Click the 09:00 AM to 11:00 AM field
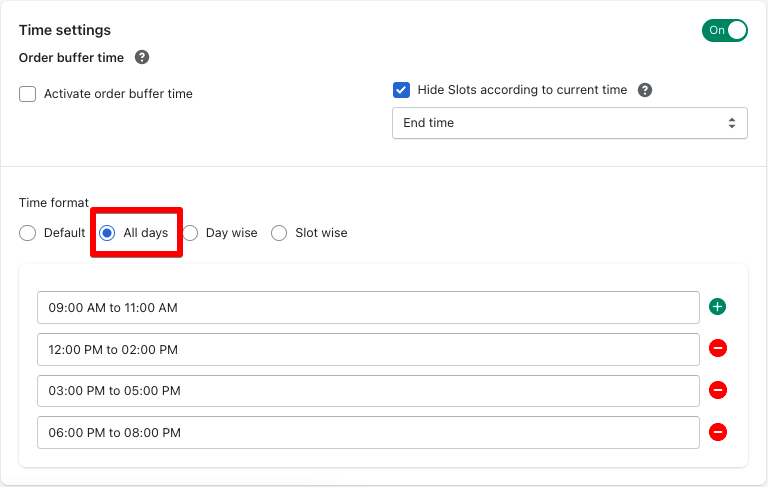Screen dimensions: 768x487 point(367,308)
